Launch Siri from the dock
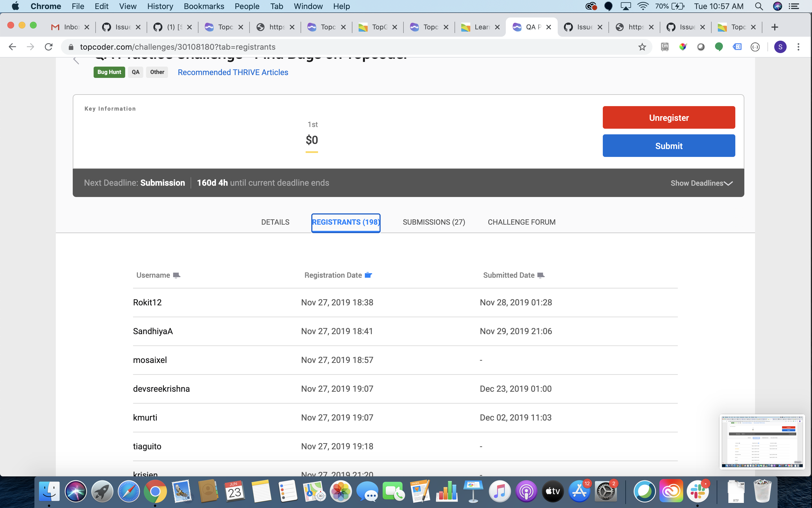Image resolution: width=812 pixels, height=508 pixels. (76, 492)
